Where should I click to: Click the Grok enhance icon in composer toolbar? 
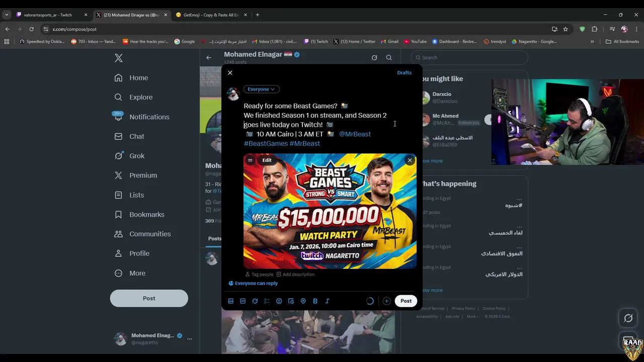tap(255, 301)
